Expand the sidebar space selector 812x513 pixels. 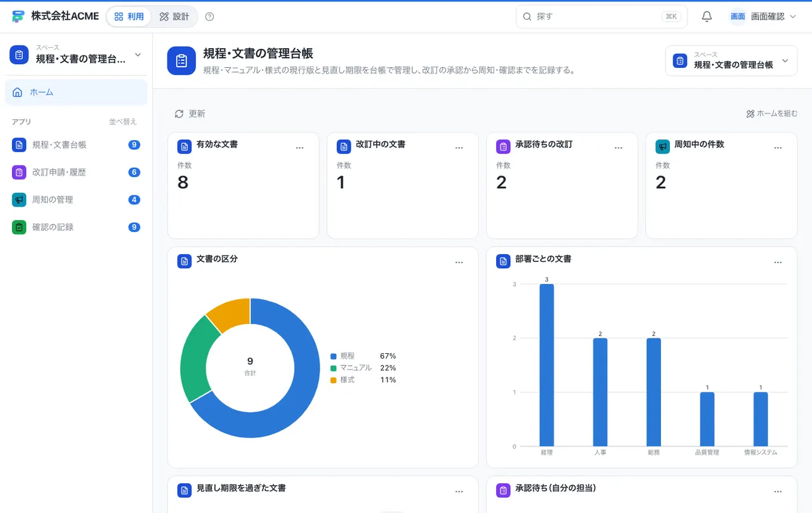click(76, 55)
